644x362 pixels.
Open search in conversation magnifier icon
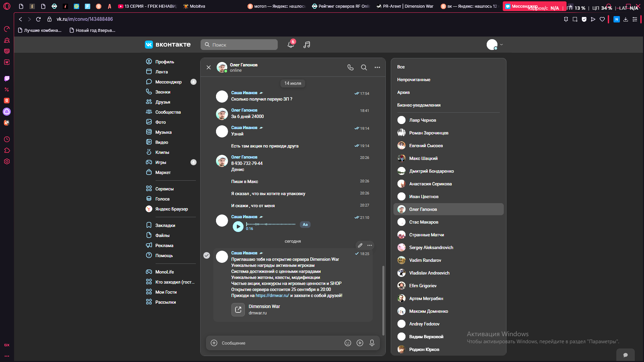point(364,67)
